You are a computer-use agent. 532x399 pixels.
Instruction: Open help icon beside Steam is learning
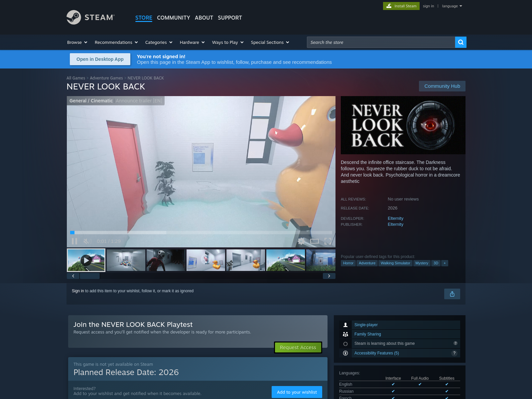point(456,343)
